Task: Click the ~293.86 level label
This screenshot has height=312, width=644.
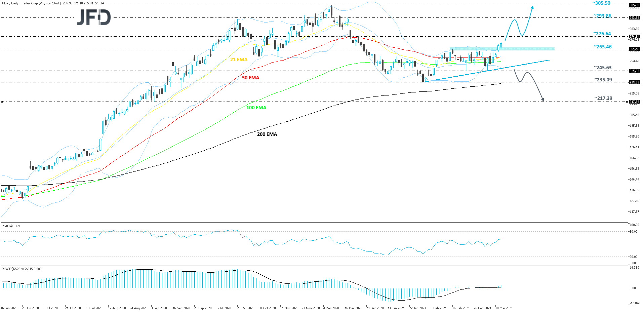Action: pos(602,16)
